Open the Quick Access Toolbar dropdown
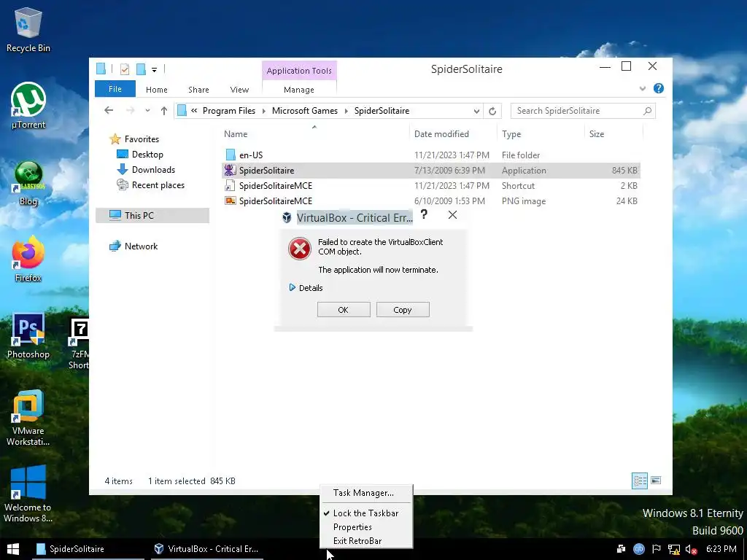 [155, 70]
